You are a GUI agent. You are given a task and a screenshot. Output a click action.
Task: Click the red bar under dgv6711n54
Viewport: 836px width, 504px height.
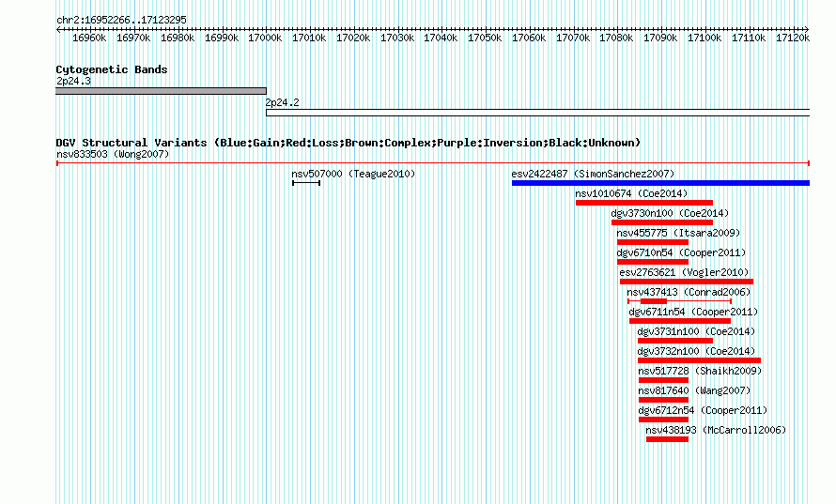point(680,321)
